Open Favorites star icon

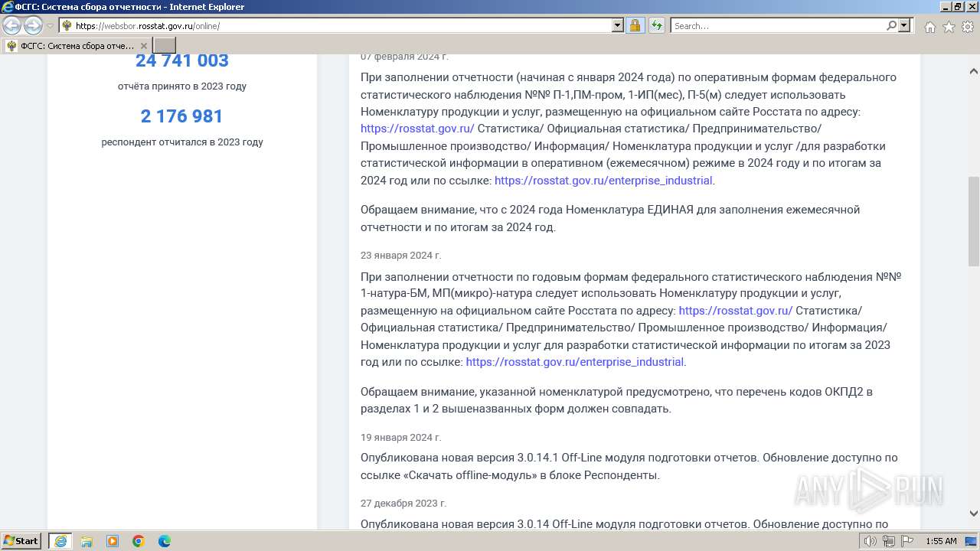click(949, 27)
